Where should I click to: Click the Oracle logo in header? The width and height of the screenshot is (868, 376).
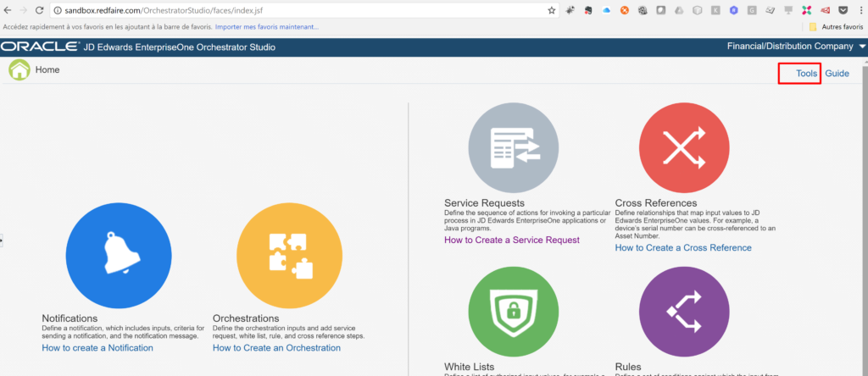[39, 47]
